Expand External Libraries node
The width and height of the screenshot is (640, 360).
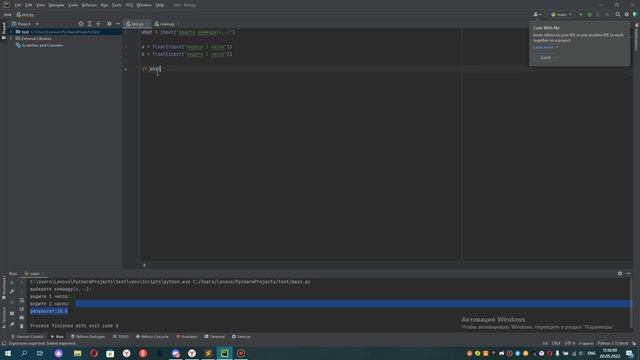[11, 39]
